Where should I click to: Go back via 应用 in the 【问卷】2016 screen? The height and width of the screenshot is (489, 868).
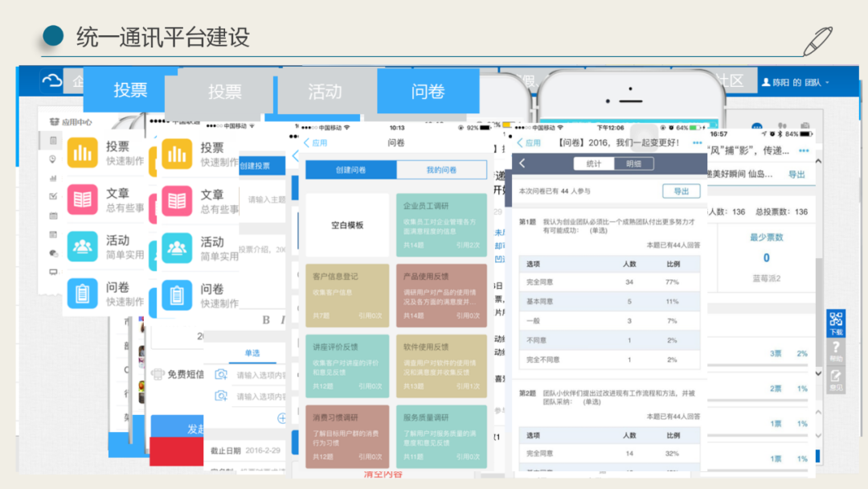tap(529, 143)
